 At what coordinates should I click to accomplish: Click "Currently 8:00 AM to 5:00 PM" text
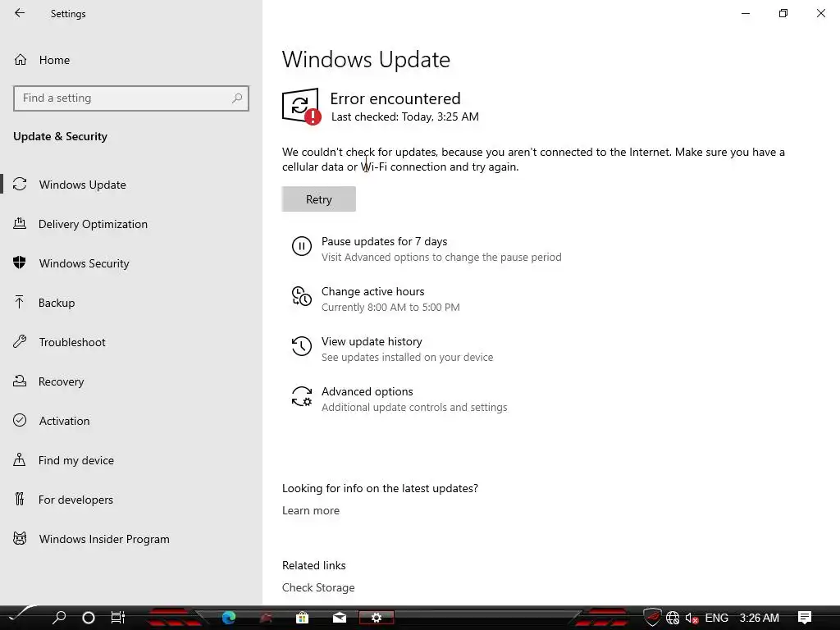[390, 307]
